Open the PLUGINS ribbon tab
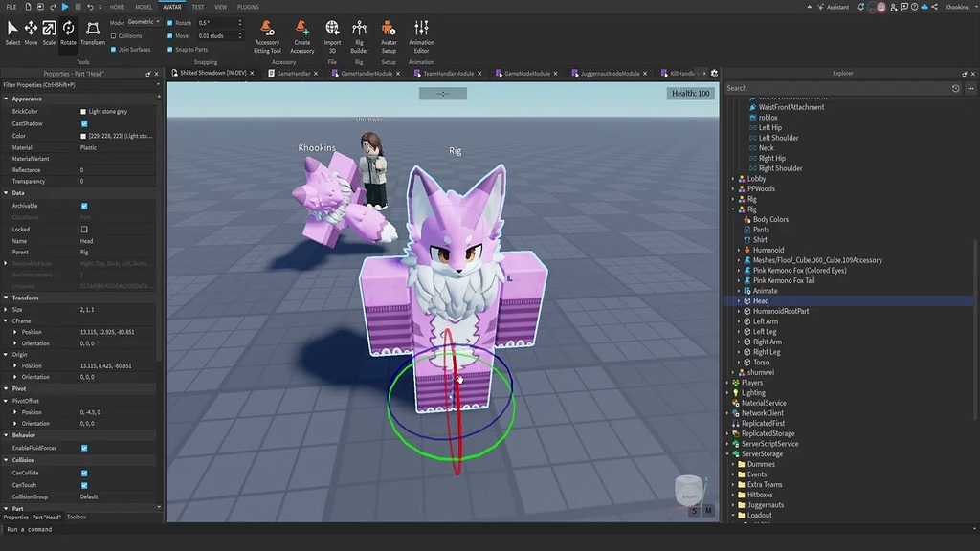The image size is (980, 551). (248, 7)
